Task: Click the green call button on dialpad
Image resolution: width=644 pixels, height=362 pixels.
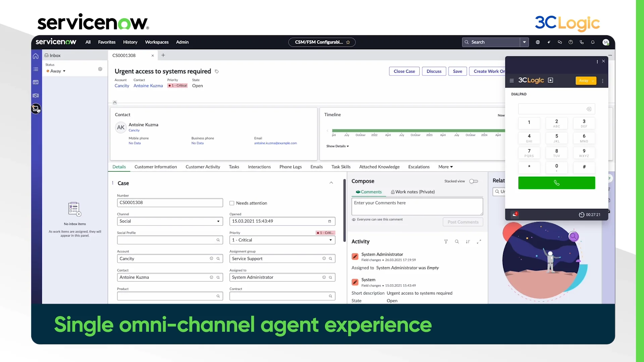Action: point(556,183)
